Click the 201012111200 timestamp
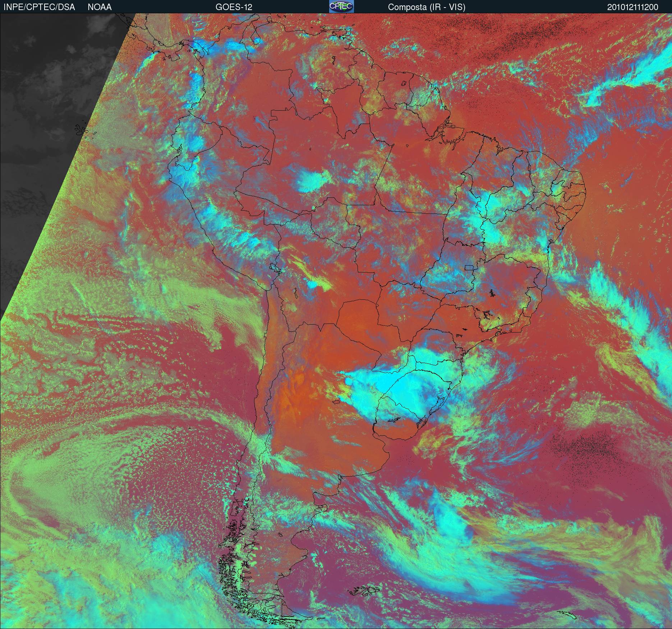This screenshot has width=672, height=629. click(x=633, y=7)
